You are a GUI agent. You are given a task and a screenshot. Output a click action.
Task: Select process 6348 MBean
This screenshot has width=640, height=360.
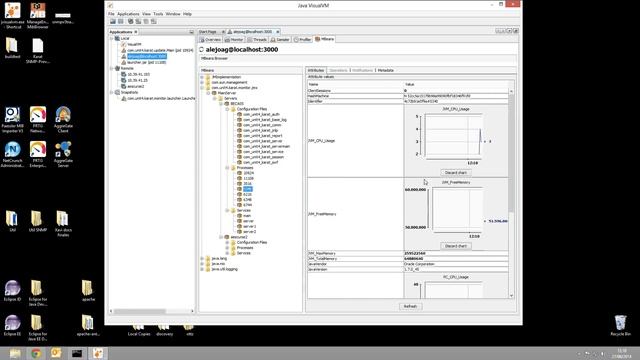pyautogui.click(x=247, y=200)
